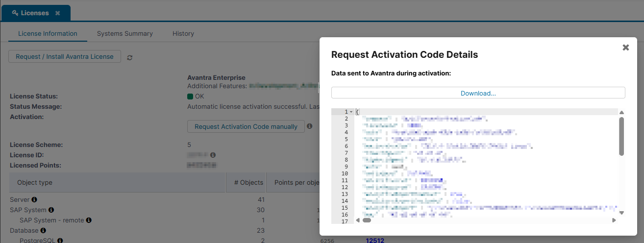The image size is (644, 243).
Task: Click the code editor scroll left arrow
Action: pos(357,220)
